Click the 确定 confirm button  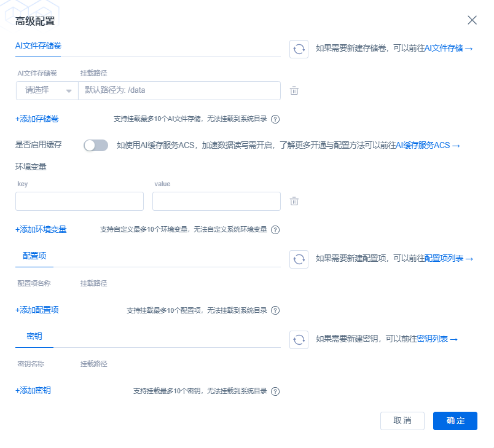(455, 421)
